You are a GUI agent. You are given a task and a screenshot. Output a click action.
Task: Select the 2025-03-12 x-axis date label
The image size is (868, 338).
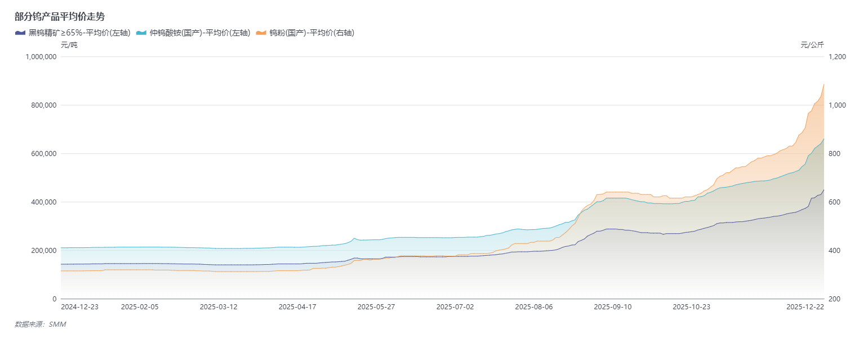click(219, 307)
